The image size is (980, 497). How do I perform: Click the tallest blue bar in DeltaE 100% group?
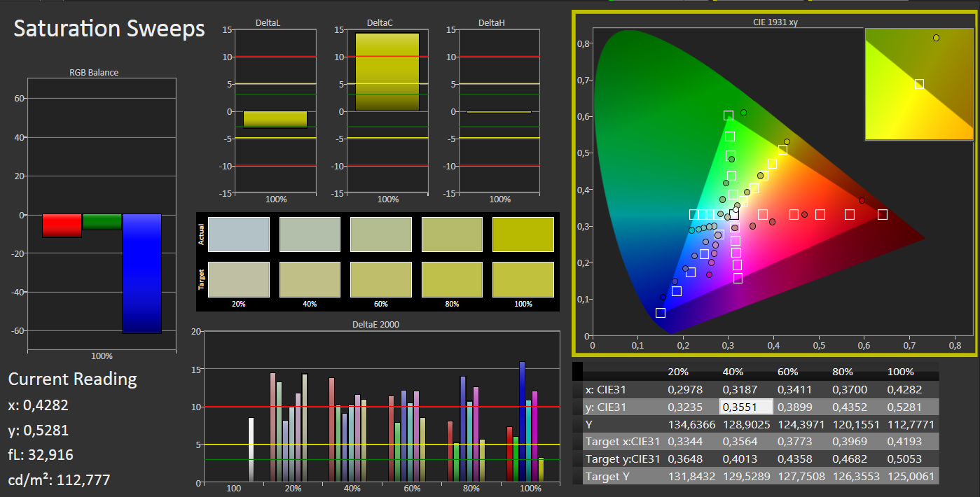[x=522, y=421]
